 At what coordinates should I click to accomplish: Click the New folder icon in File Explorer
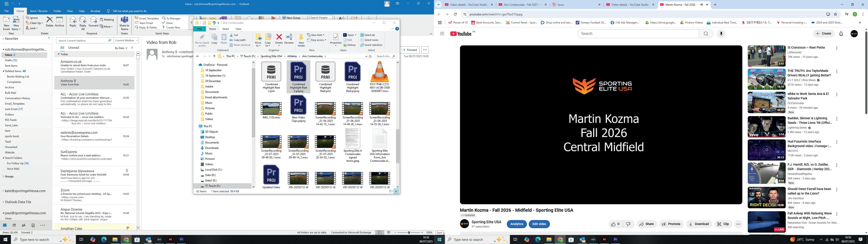[x=301, y=38]
